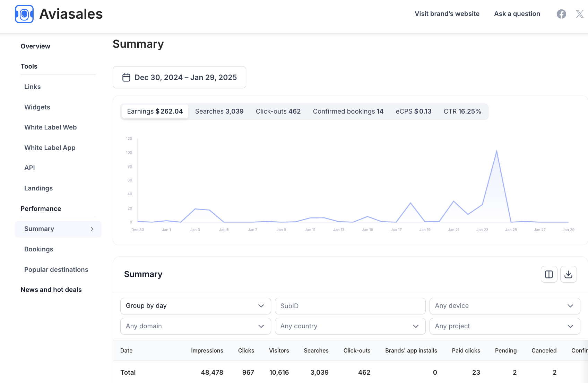588x383 pixels.
Task: Click the Total visitors value 10,616
Action: click(x=279, y=373)
